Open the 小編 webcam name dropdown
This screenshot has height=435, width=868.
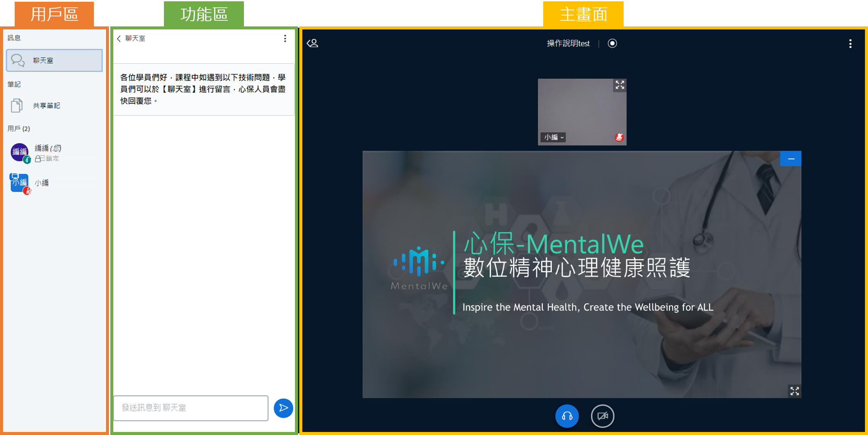pos(554,137)
